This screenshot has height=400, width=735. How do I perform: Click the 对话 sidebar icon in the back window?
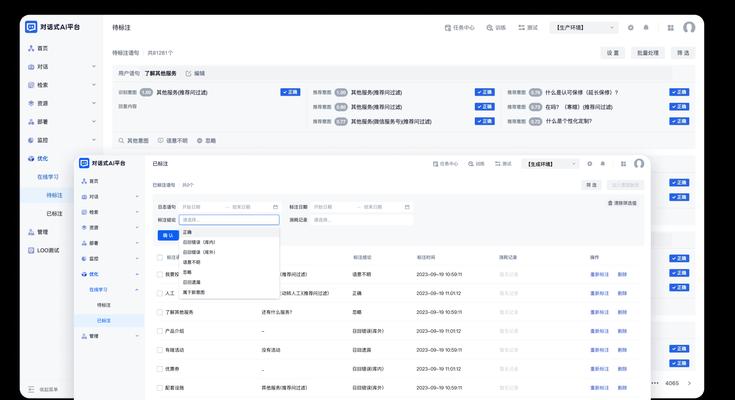pyautogui.click(x=31, y=67)
